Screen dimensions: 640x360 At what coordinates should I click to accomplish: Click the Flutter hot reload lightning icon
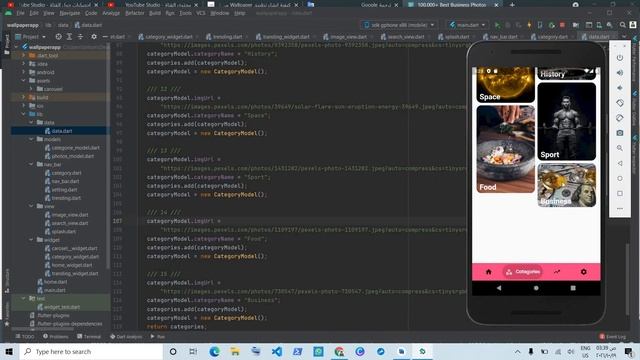(x=529, y=25)
